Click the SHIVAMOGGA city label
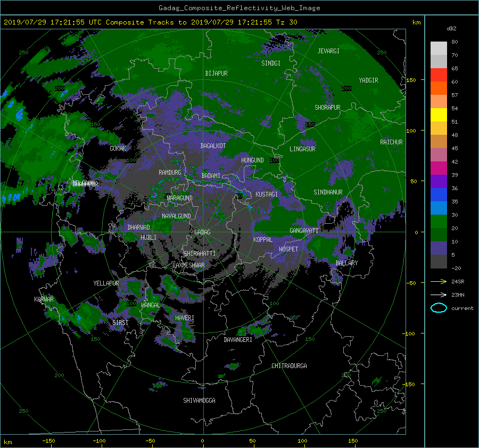 coord(199,400)
